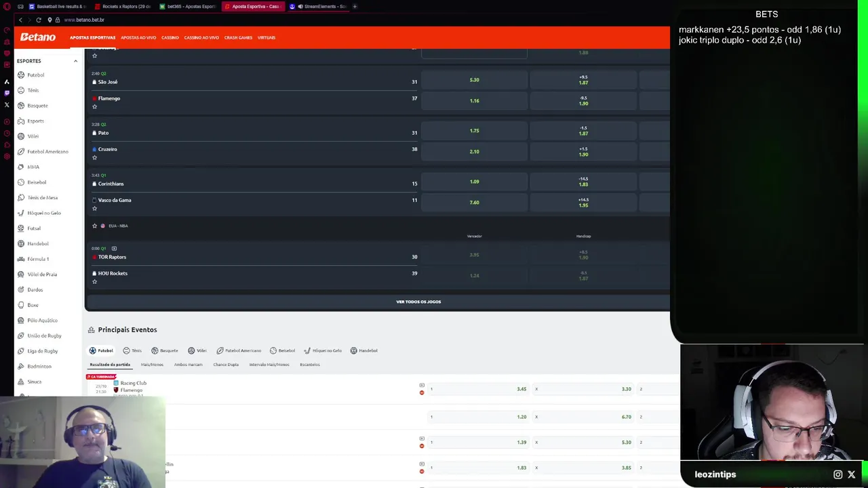Select the Apostas ao Vivo nav tab
Viewport: 868px width, 488px height.
(x=138, y=37)
